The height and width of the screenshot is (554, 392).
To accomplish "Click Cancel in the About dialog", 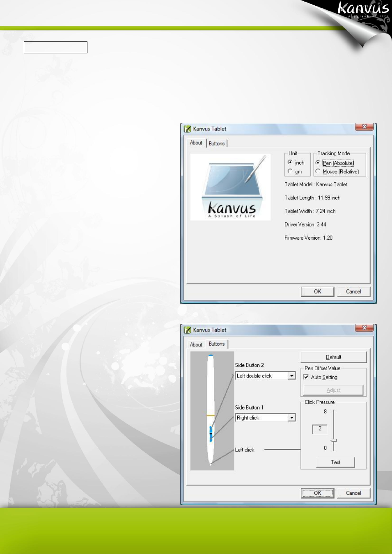I will tap(353, 292).
